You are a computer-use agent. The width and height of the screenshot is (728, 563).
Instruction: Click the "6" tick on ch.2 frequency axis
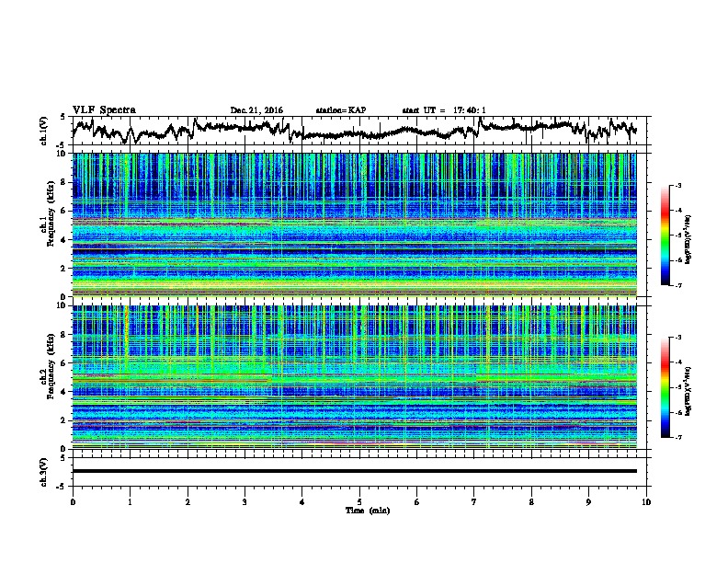point(65,363)
